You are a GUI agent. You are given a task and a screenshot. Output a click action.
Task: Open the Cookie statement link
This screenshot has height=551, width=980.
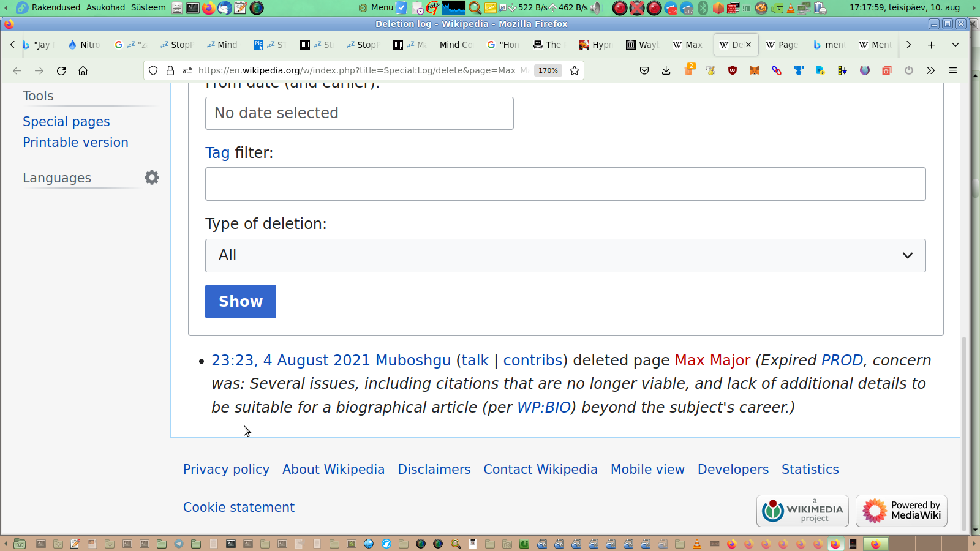(x=239, y=508)
